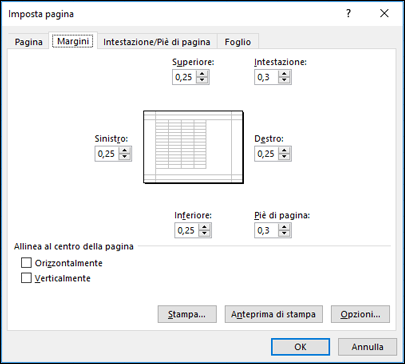Decrease the Sinistro margin with down arrow
Image resolution: width=405 pixels, height=364 pixels.
pos(124,157)
